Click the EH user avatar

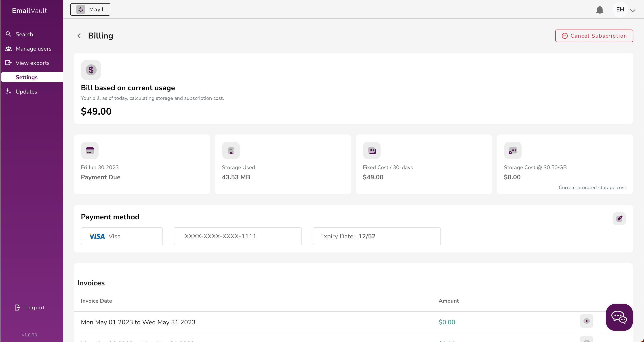pos(620,10)
